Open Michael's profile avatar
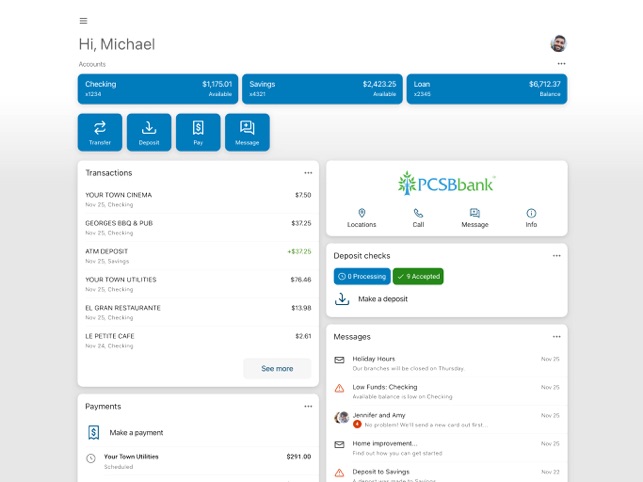 [558, 43]
